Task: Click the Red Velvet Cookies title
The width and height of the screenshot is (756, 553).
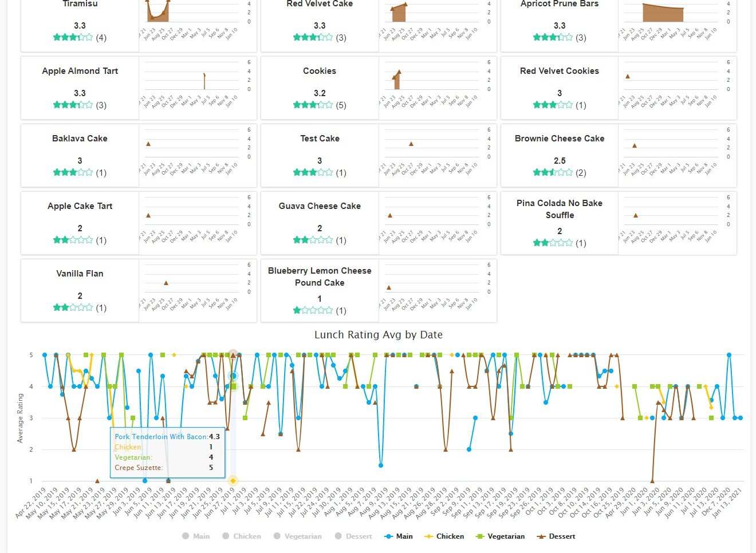Action: [560, 71]
